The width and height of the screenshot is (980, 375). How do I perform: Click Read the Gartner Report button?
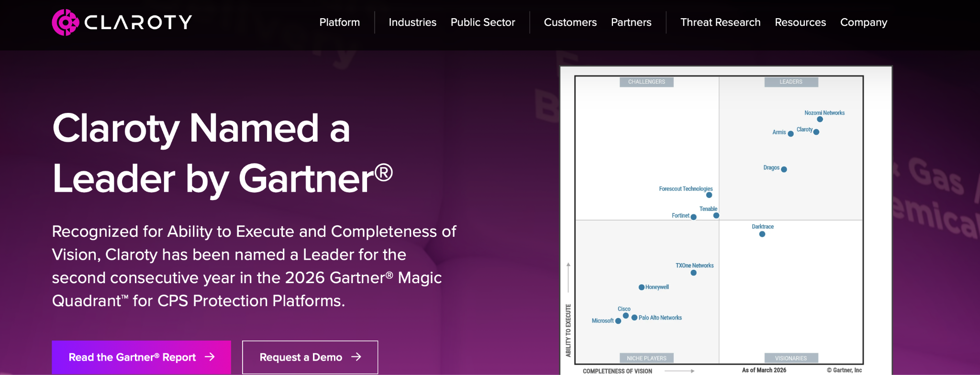pyautogui.click(x=141, y=357)
